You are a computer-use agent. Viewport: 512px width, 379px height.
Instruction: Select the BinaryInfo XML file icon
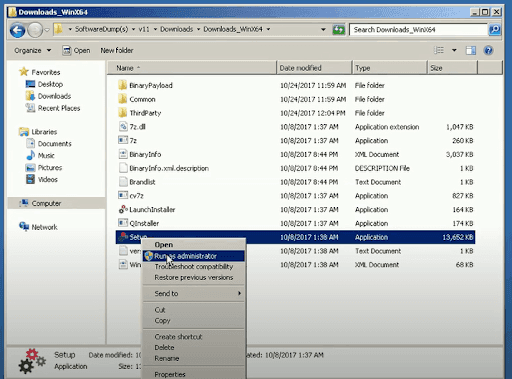[x=123, y=154]
